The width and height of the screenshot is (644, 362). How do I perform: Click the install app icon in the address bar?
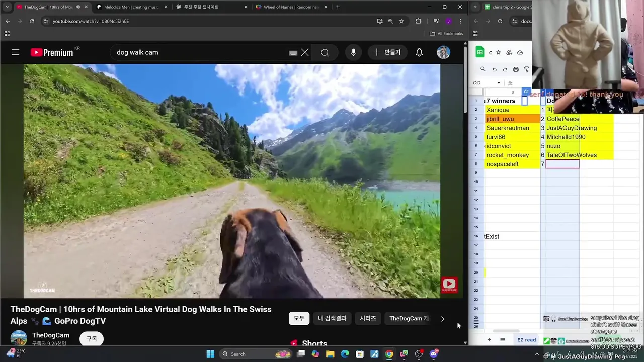[x=380, y=21]
